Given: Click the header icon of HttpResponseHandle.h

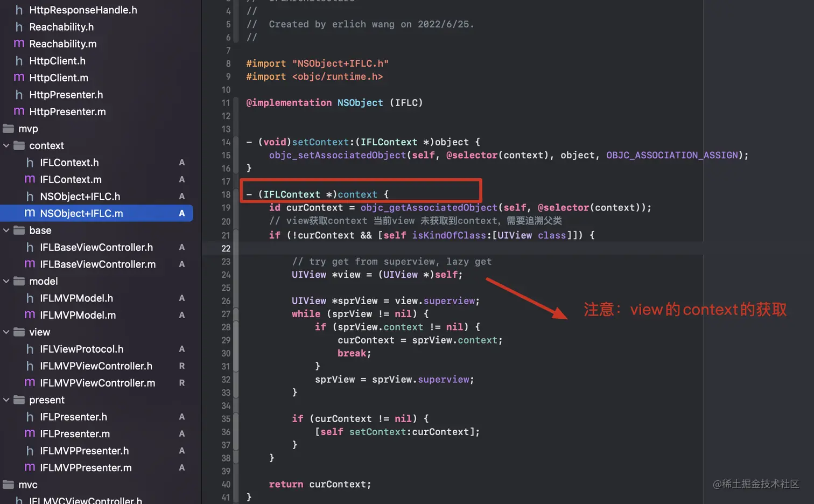Looking at the screenshot, I should tap(19, 10).
